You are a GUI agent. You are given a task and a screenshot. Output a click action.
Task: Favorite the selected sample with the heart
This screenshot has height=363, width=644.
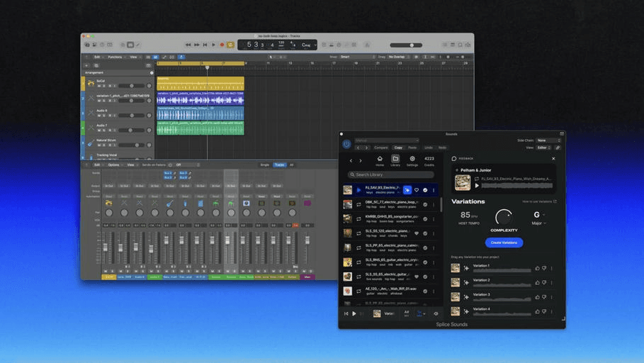pos(417,190)
